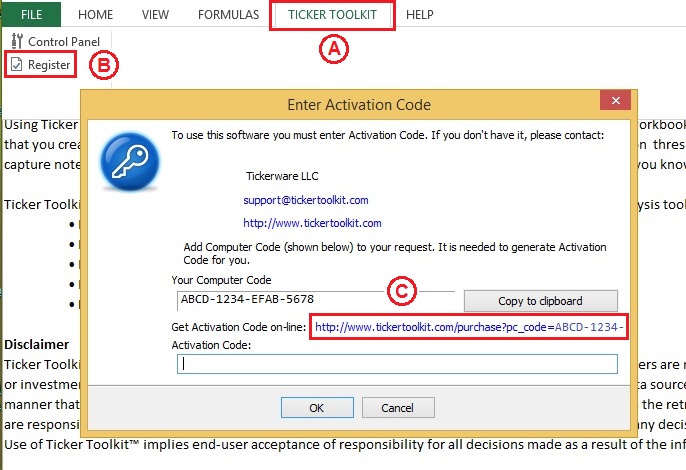This screenshot has height=470, width=686.
Task: Click the 'Get Activation Code on-line:' label
Action: click(238, 327)
